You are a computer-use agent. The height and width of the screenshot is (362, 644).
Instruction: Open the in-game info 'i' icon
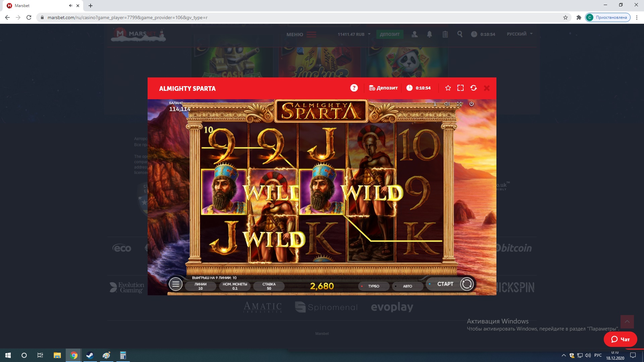(435, 104)
